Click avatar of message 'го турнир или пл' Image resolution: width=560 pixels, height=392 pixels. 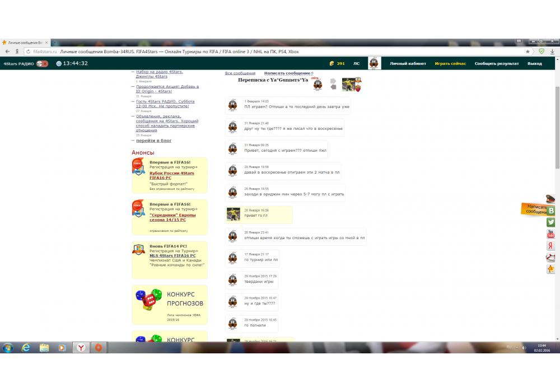point(232,258)
